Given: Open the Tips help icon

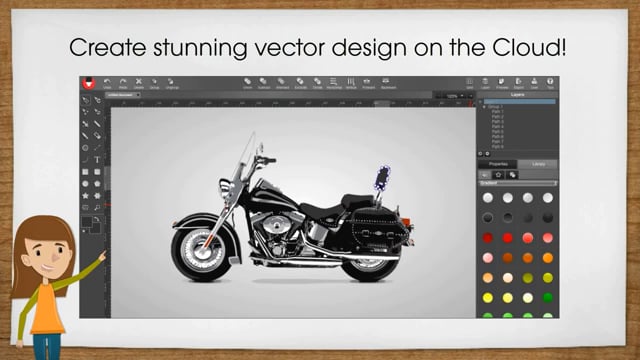Looking at the screenshot, I should click(550, 83).
